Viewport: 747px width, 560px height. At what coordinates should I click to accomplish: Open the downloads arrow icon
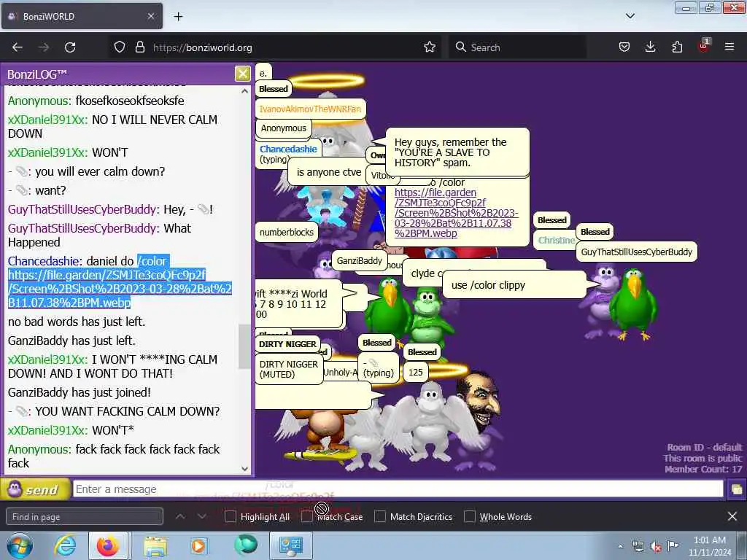(650, 47)
